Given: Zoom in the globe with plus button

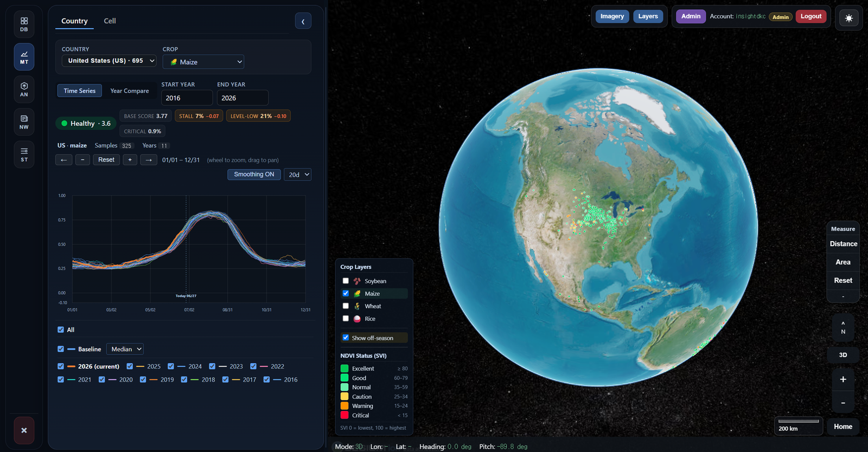Looking at the screenshot, I should [x=843, y=379].
